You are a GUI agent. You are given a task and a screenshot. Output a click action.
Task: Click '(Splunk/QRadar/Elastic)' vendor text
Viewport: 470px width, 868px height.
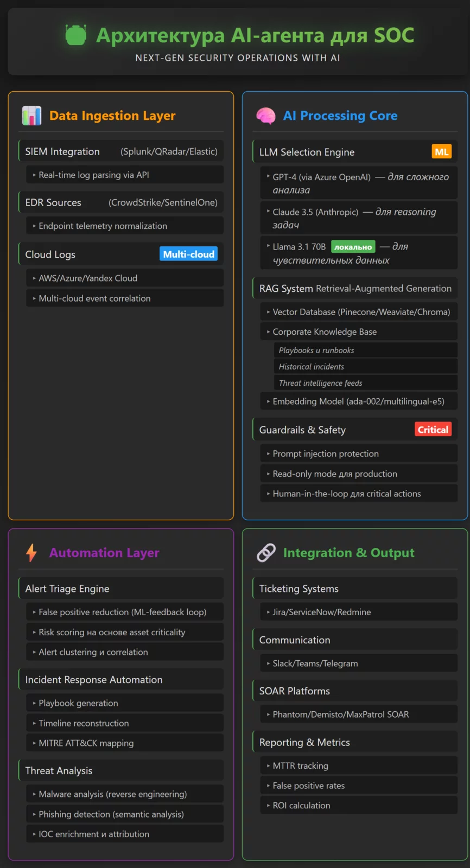(169, 151)
